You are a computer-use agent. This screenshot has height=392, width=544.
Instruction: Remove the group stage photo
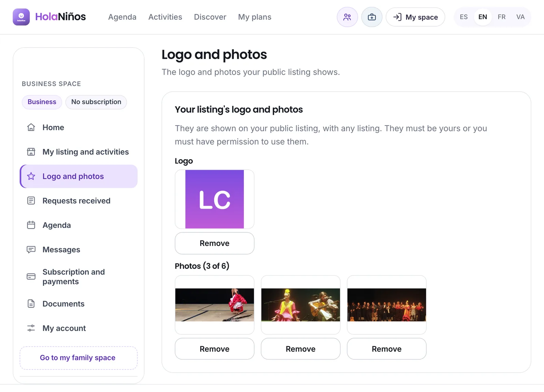pyautogui.click(x=387, y=349)
